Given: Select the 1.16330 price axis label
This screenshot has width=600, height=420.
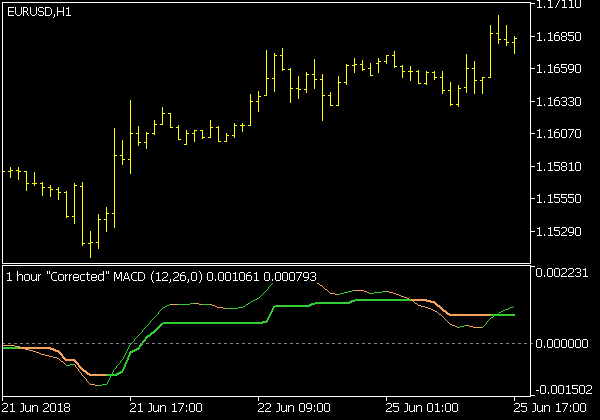Looking at the screenshot, I should click(x=559, y=102).
